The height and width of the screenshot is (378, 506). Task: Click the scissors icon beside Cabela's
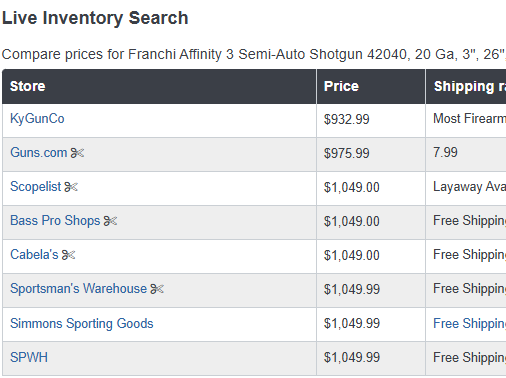69,255
